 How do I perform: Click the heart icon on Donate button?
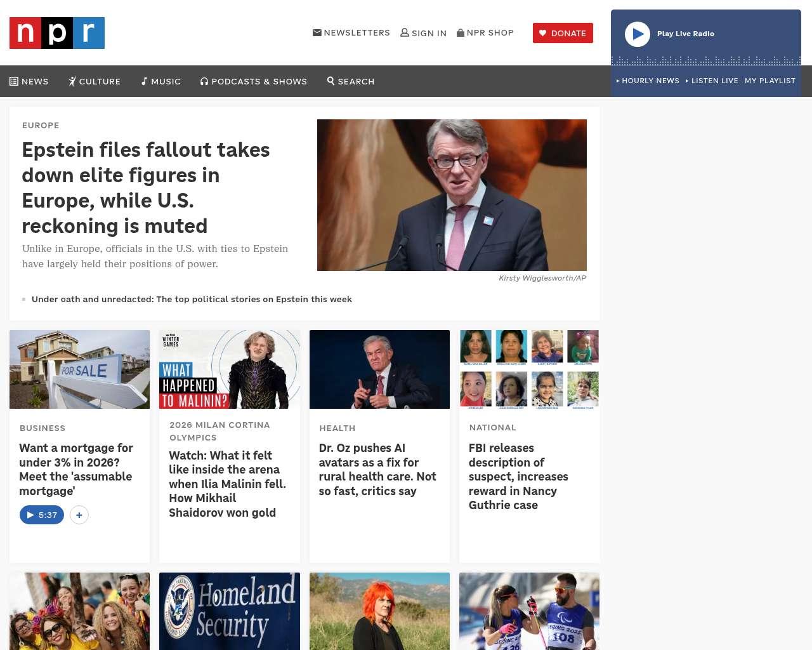(543, 33)
